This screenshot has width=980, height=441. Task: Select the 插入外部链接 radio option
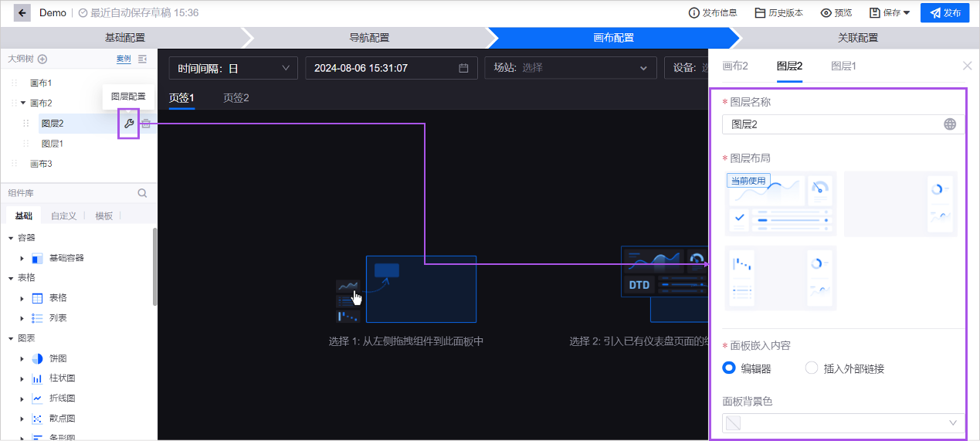[x=811, y=368]
